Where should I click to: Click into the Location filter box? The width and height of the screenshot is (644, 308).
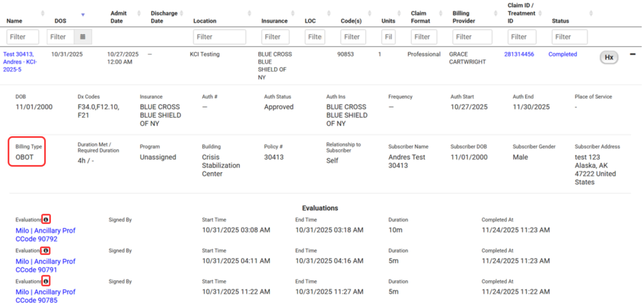219,37
